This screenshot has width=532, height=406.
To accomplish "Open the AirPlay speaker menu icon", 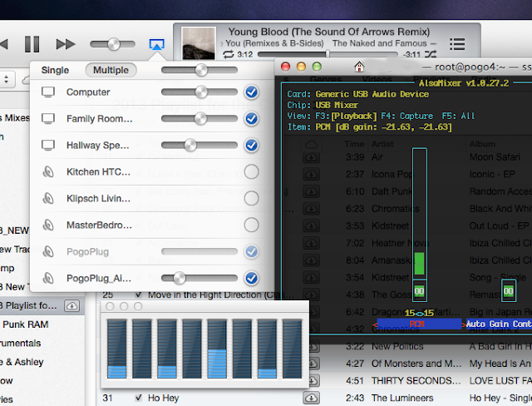I will 157,44.
